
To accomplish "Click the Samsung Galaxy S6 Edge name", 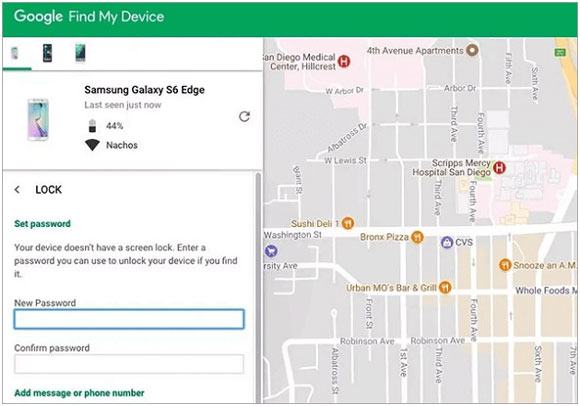I will 144,90.
